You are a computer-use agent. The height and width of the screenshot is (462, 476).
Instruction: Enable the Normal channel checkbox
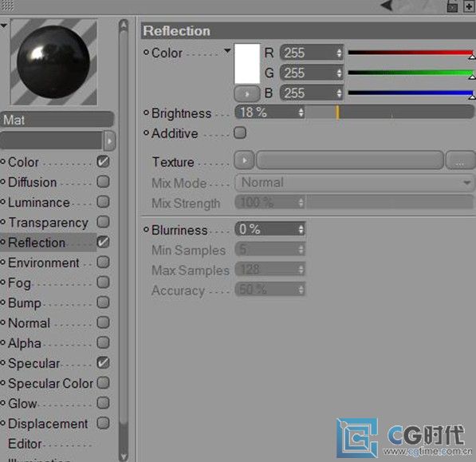(x=103, y=322)
